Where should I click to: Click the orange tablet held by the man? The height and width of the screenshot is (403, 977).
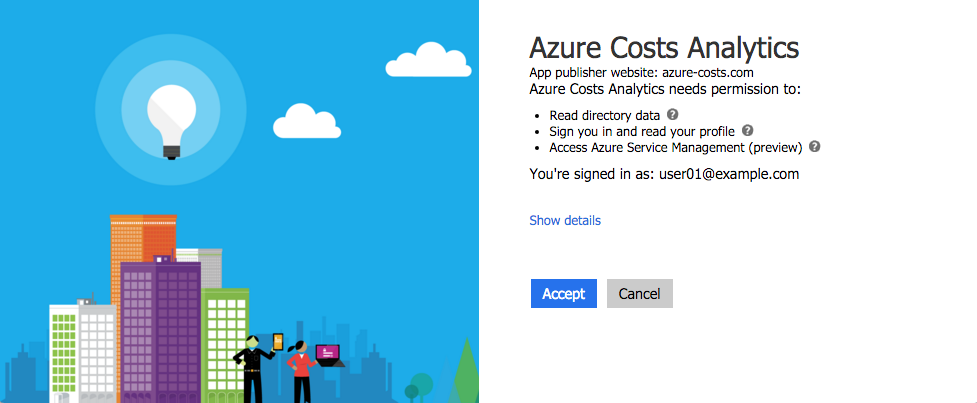click(278, 342)
